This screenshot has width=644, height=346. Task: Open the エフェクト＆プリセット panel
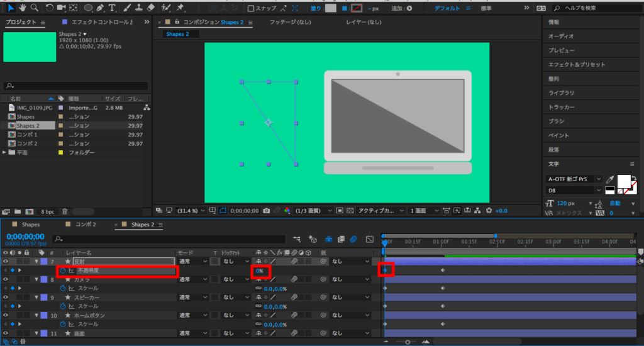coord(576,64)
